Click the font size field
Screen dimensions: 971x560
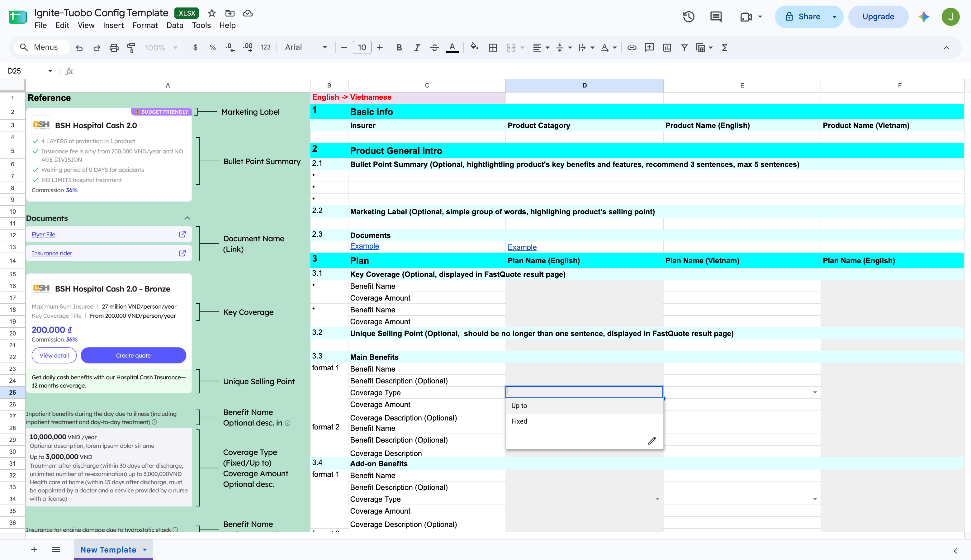click(362, 48)
